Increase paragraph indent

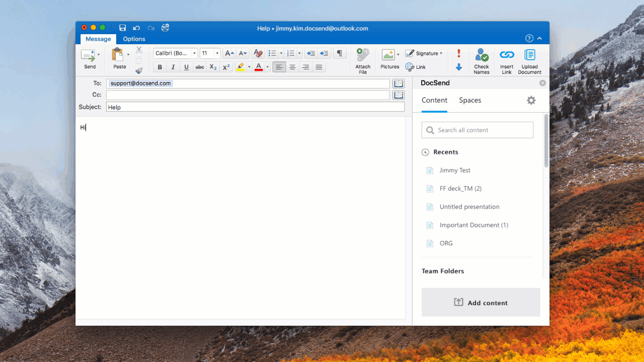pos(324,53)
